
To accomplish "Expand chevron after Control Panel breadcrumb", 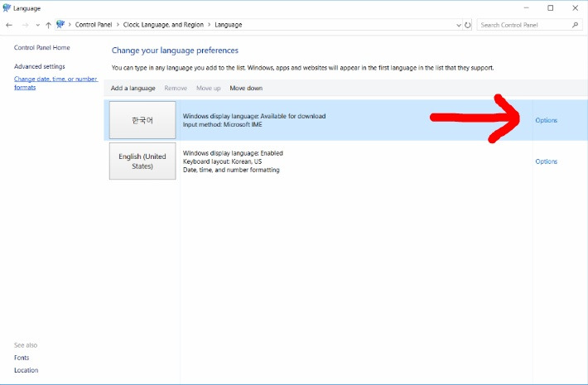I will pos(118,25).
